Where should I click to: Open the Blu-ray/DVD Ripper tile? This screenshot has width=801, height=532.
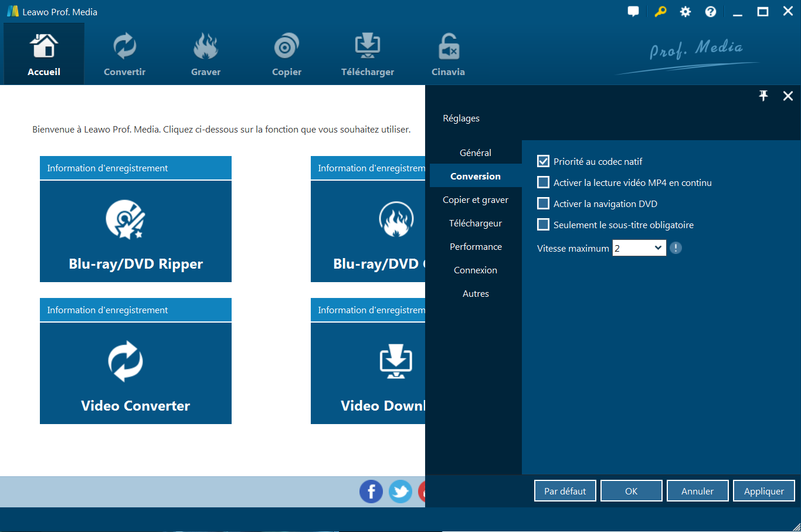click(x=135, y=231)
